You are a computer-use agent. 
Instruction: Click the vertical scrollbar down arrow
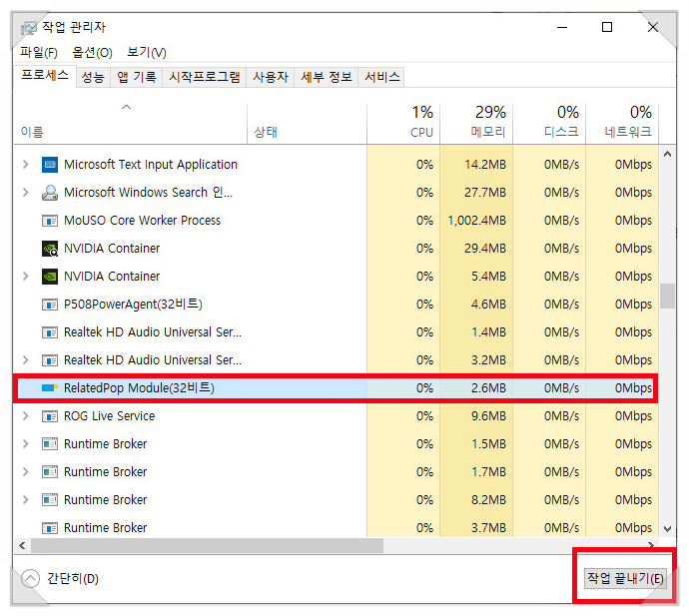pyautogui.click(x=667, y=529)
